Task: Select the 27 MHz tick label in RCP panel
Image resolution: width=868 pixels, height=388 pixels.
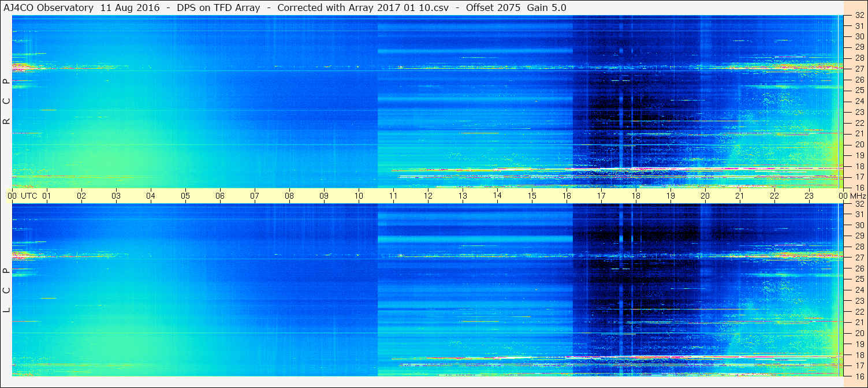Action: pyautogui.click(x=859, y=69)
